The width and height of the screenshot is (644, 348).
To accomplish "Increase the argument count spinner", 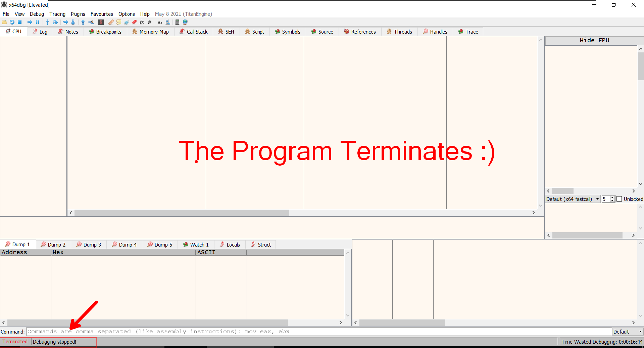I will pyautogui.click(x=612, y=198).
